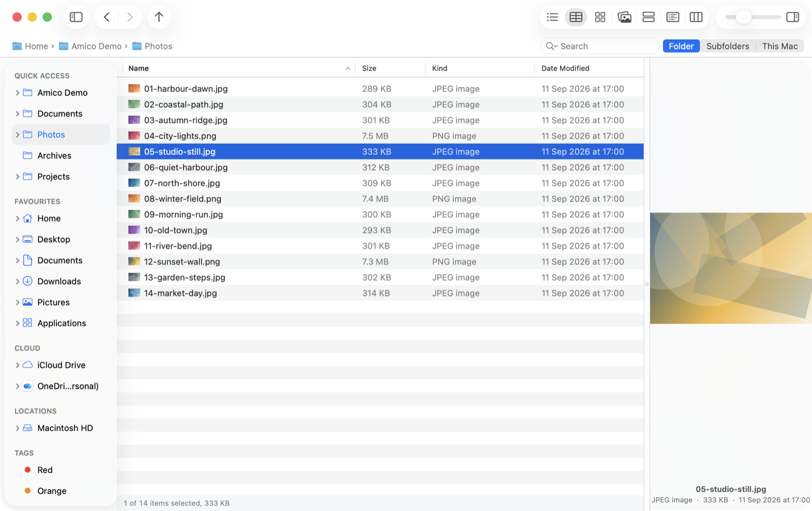Image resolution: width=812 pixels, height=511 pixels.
Task: Go back with the left arrow
Action: pyautogui.click(x=107, y=17)
